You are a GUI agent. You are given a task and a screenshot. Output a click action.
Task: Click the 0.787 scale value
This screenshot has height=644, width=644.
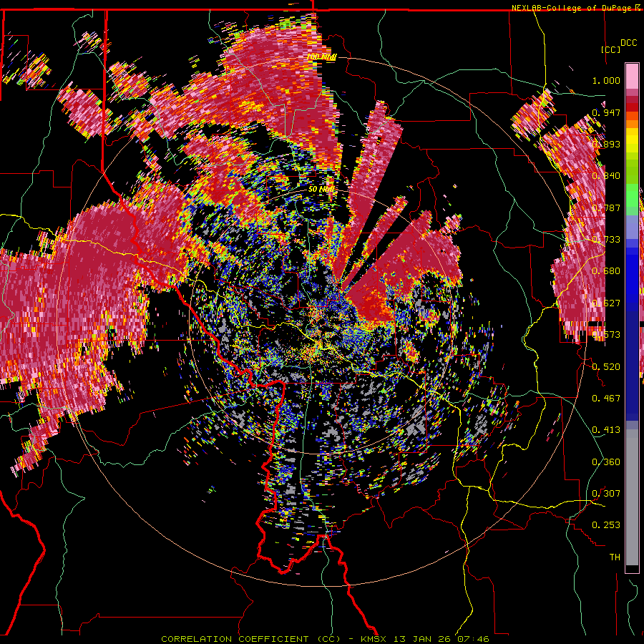pyautogui.click(x=606, y=208)
